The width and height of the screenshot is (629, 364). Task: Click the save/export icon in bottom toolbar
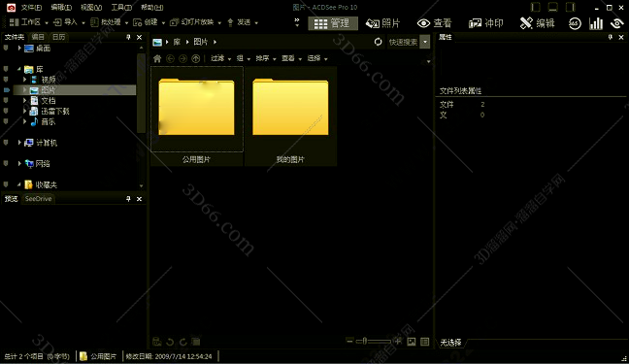click(x=157, y=342)
